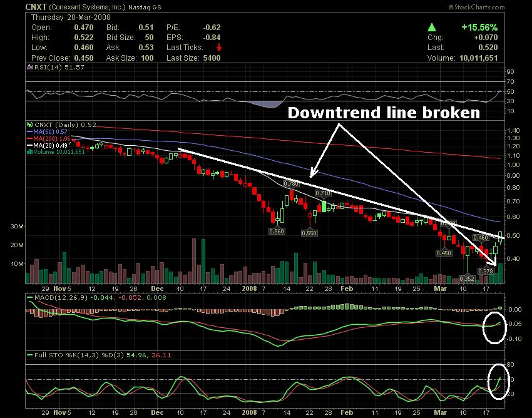Click the 0.780 price high label

click(x=291, y=184)
